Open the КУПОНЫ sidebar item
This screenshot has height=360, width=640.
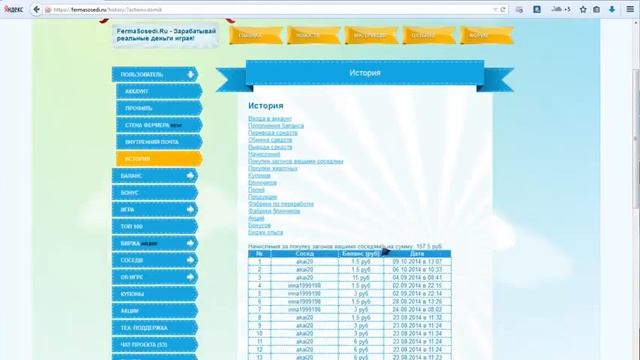coord(155,294)
